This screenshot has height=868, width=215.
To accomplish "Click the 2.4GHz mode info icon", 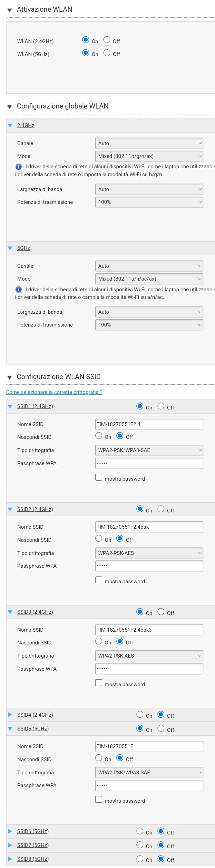I will pos(19,167).
